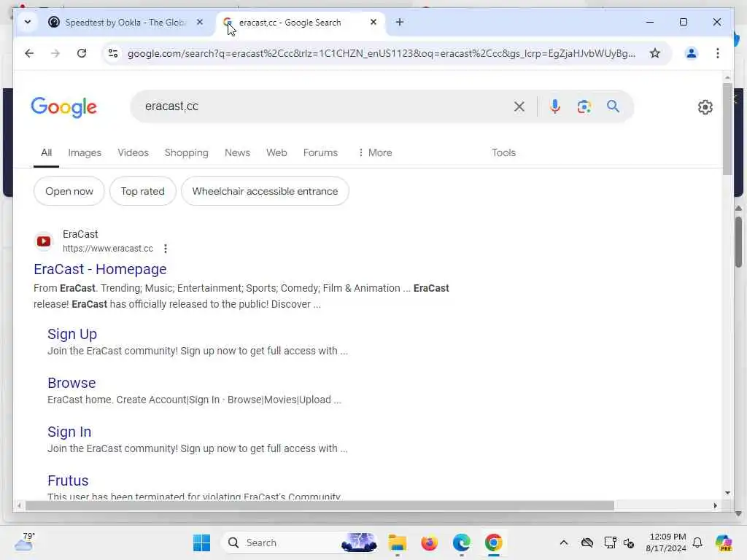Open Copilot preview icon in taskbar

(x=724, y=542)
